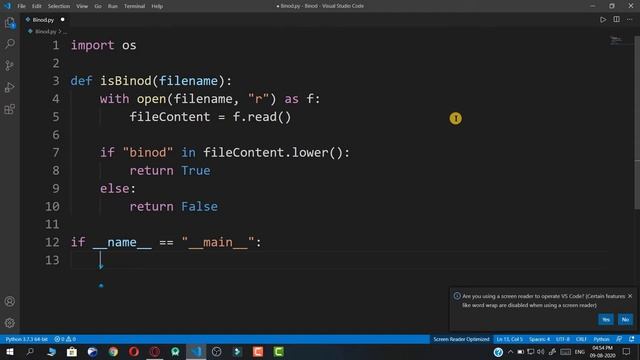Place cursor on 'import os' line
The image size is (640, 360).
pos(103,45)
